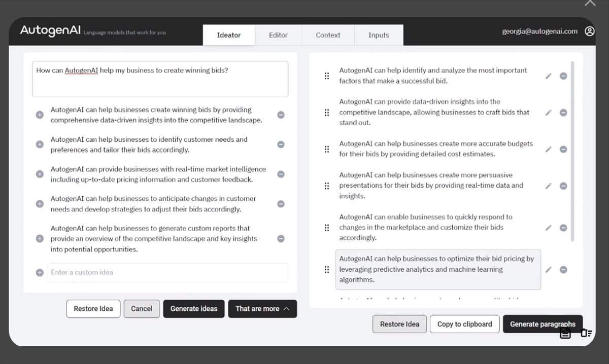Click Restore Idea next to Copy to clipboard
This screenshot has width=609, height=364.
click(399, 324)
